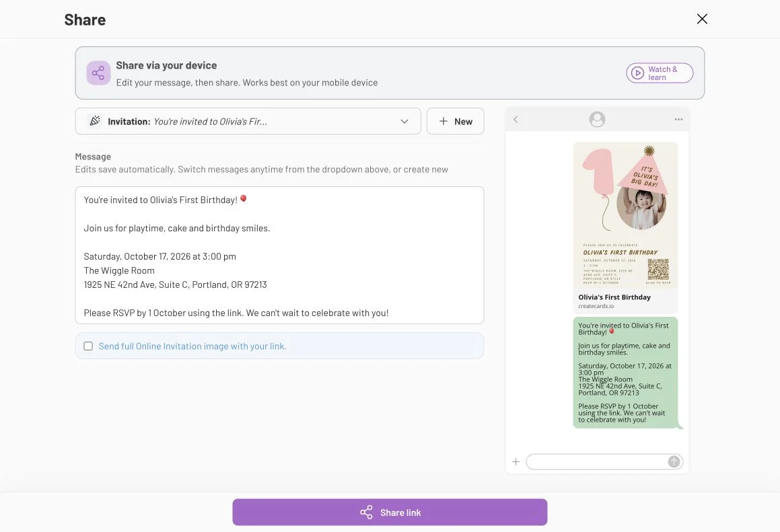Click the 'Please RSVP by 1 October' line

pos(236,313)
